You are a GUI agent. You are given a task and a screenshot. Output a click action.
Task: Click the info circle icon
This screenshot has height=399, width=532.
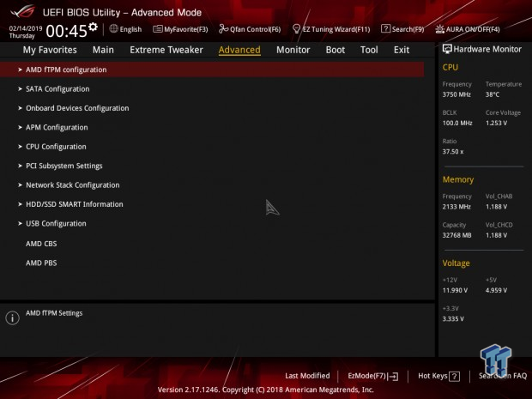(x=13, y=317)
